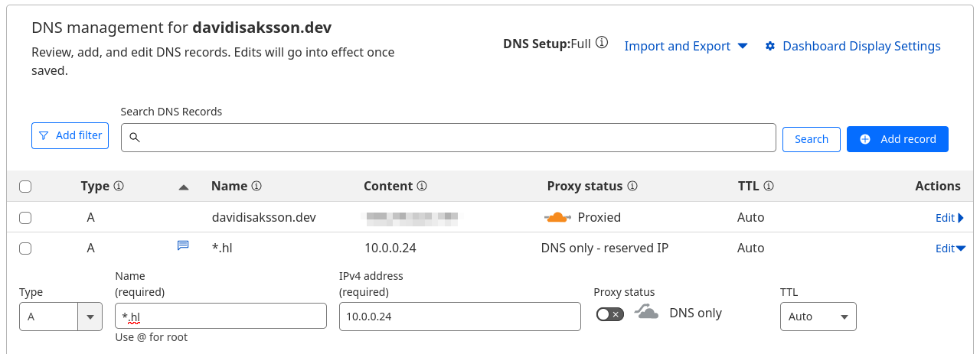Click the info icon beside Type column header

(x=119, y=186)
